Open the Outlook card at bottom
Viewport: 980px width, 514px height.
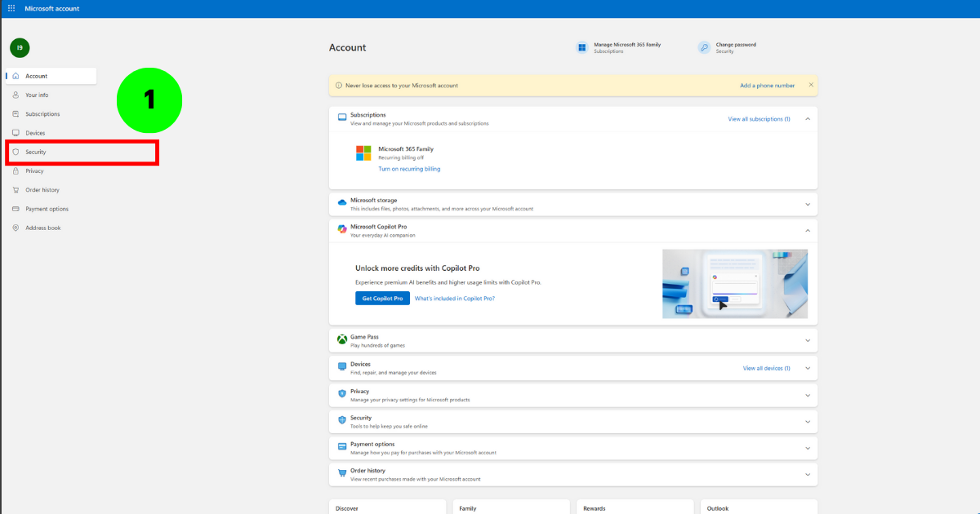tap(759, 507)
